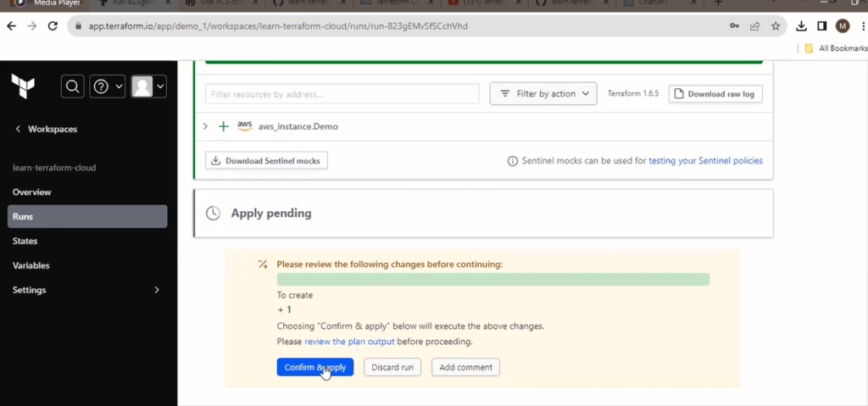This screenshot has width=868, height=406.
Task: Click the Apply pending clock icon
Action: (x=213, y=214)
